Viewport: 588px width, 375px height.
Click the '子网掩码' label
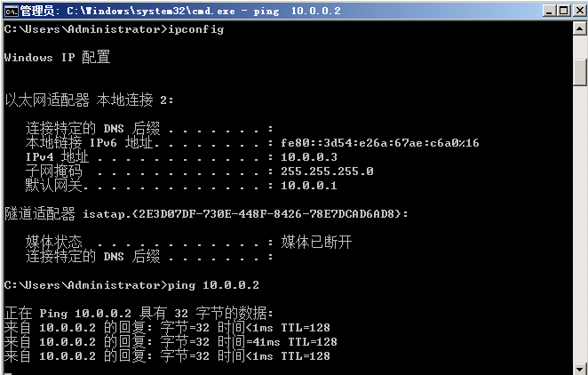click(x=53, y=171)
